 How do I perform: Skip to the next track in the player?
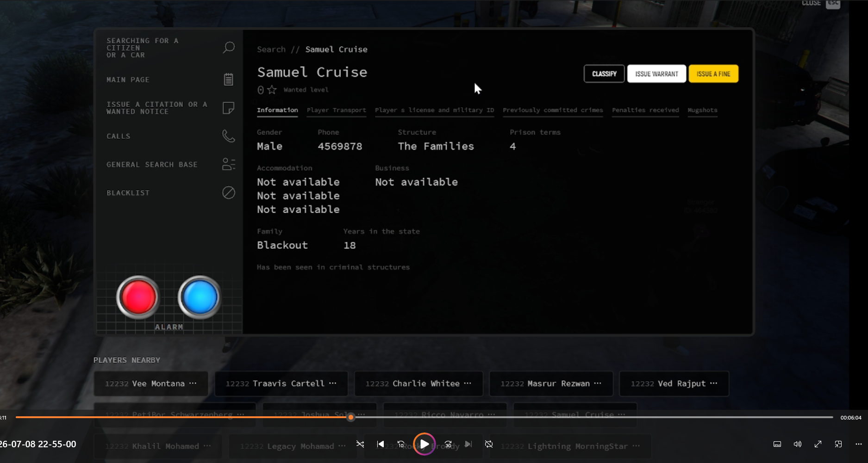[468, 444]
